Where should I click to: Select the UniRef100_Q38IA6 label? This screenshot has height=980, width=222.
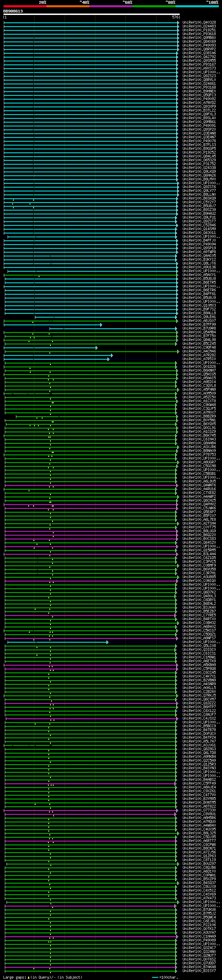point(199,53)
